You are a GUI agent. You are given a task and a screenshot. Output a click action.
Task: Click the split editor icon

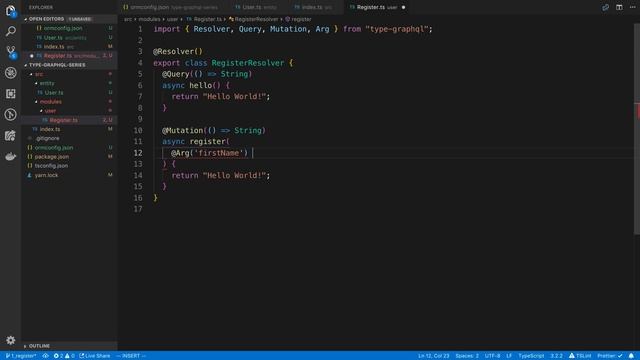(619, 7)
